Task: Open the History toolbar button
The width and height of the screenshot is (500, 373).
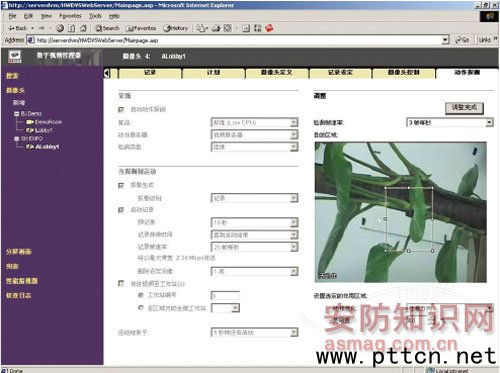Action: pos(176,28)
